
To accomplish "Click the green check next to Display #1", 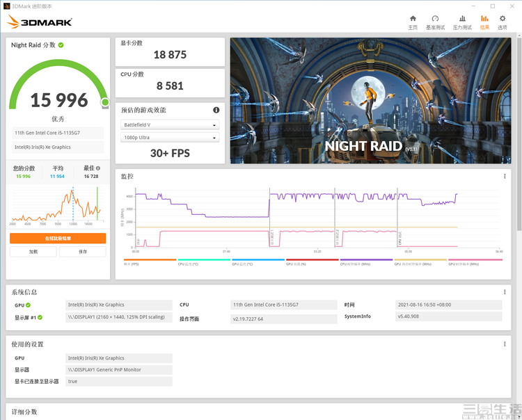I will [x=40, y=317].
